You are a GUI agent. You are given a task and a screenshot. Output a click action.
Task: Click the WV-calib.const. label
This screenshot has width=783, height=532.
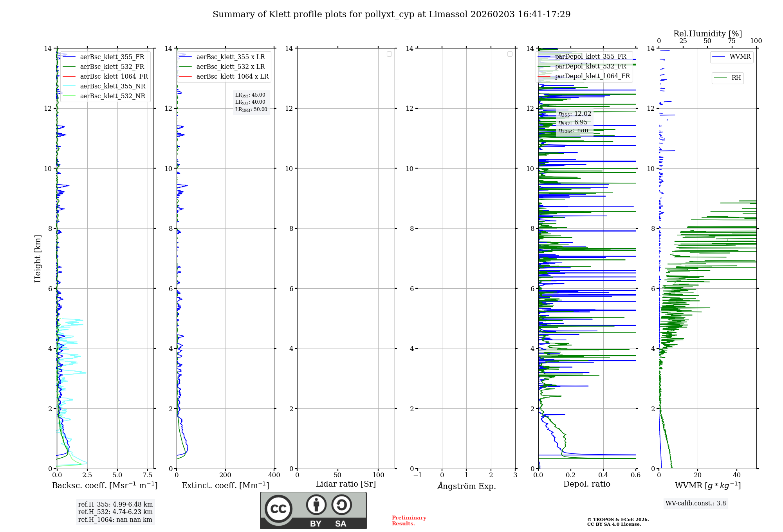click(696, 503)
